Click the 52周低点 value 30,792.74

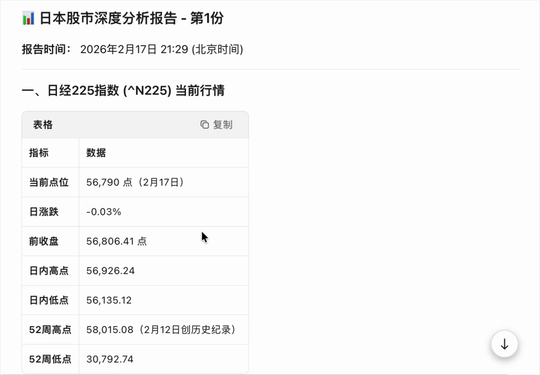110,359
